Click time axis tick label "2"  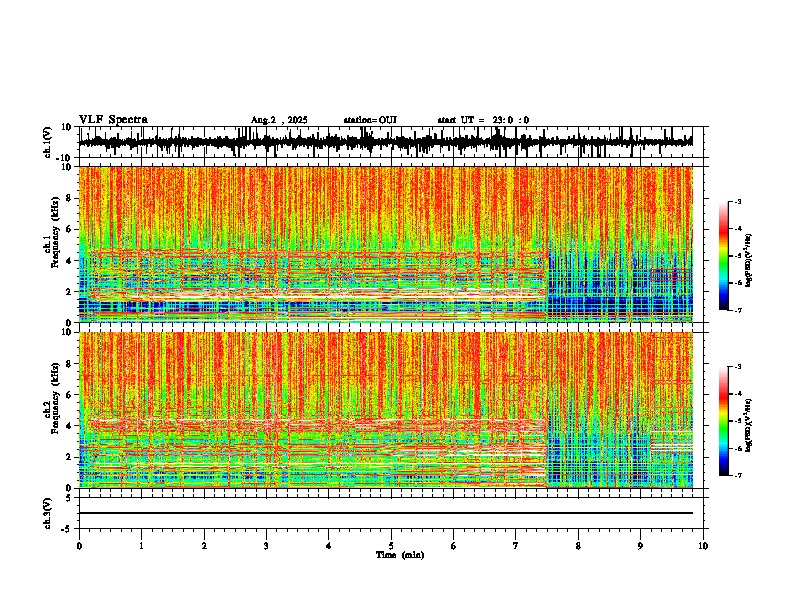(204, 546)
